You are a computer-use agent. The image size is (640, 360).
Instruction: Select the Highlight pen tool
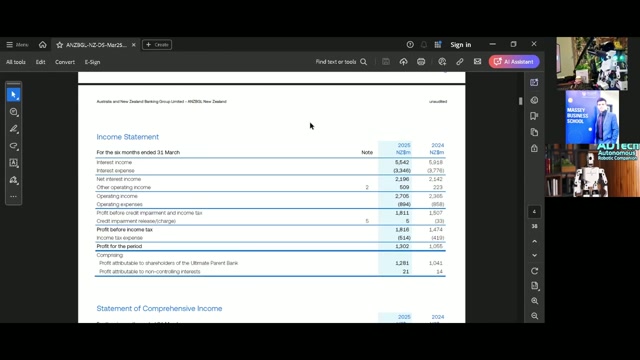pos(13,129)
